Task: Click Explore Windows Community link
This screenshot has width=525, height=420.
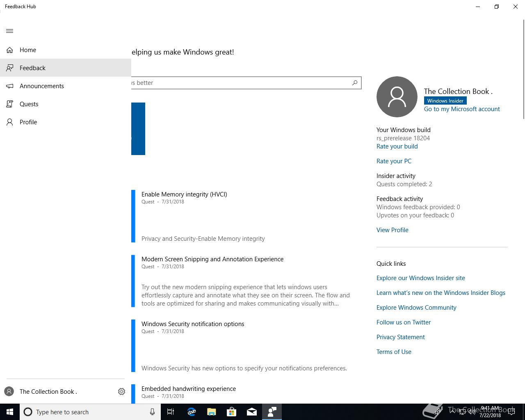Action: (416, 307)
